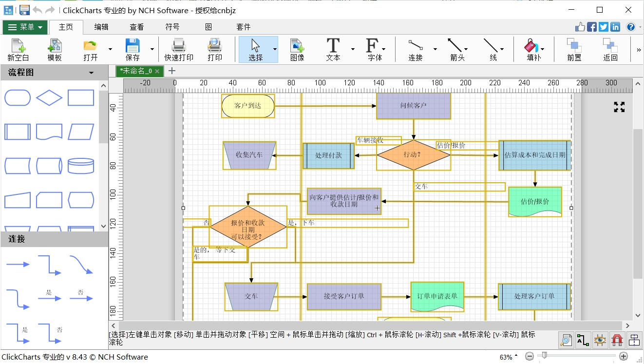Screen dimensions: 644x364
Task: Open the 菜单 dropdown menu
Action: 25,27
